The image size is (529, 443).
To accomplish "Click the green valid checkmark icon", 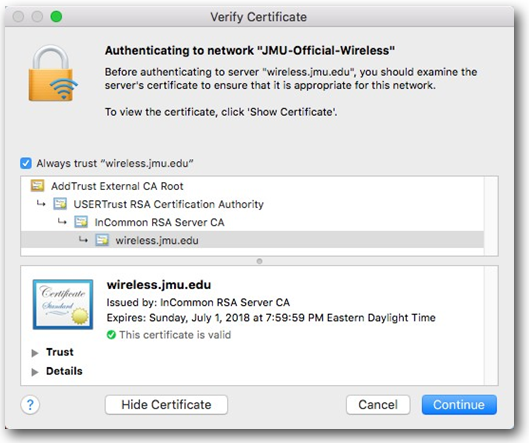I will [x=111, y=335].
